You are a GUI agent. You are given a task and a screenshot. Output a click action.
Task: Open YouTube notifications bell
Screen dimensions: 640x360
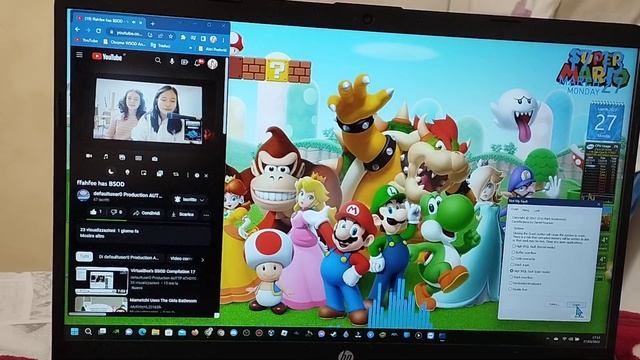(198, 62)
